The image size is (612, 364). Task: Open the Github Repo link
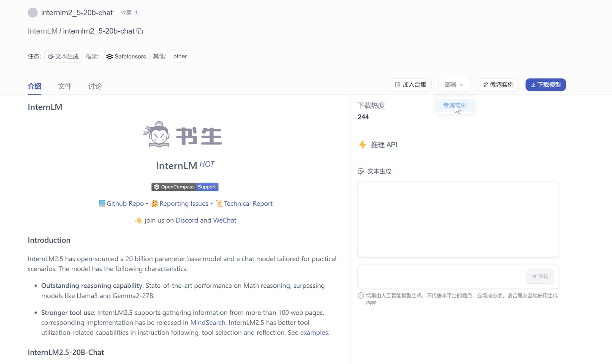point(125,203)
